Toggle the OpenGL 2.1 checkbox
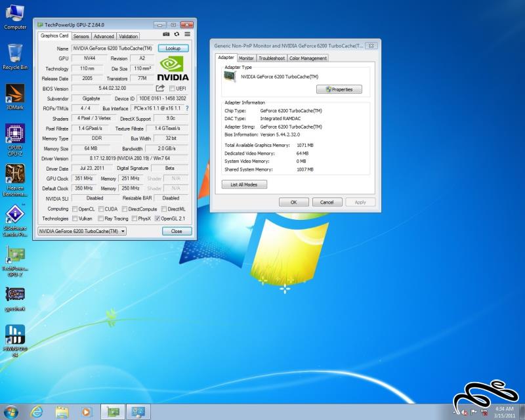The height and width of the screenshot is (420, 525). click(x=157, y=219)
